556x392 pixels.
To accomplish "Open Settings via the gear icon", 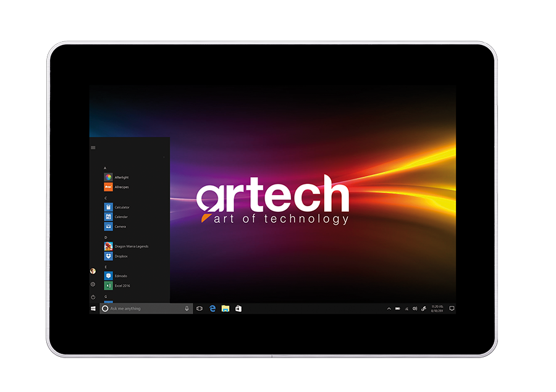I will coord(93,284).
